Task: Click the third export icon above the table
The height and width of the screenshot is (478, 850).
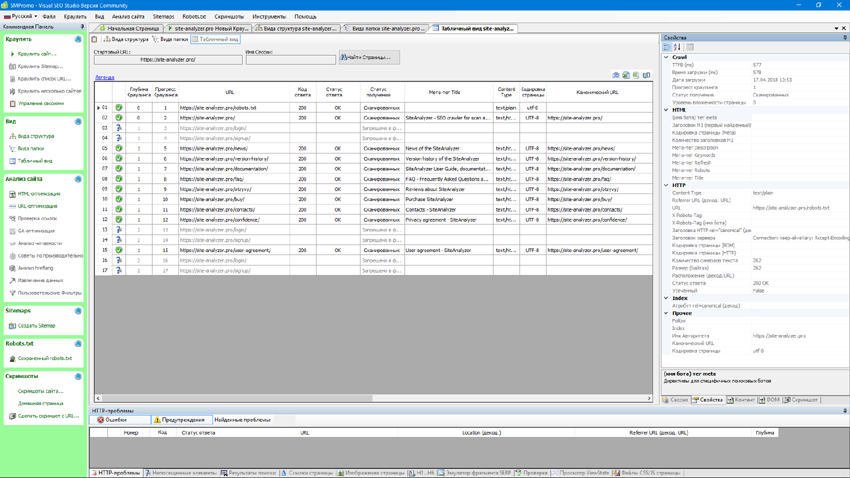Action: [x=636, y=75]
